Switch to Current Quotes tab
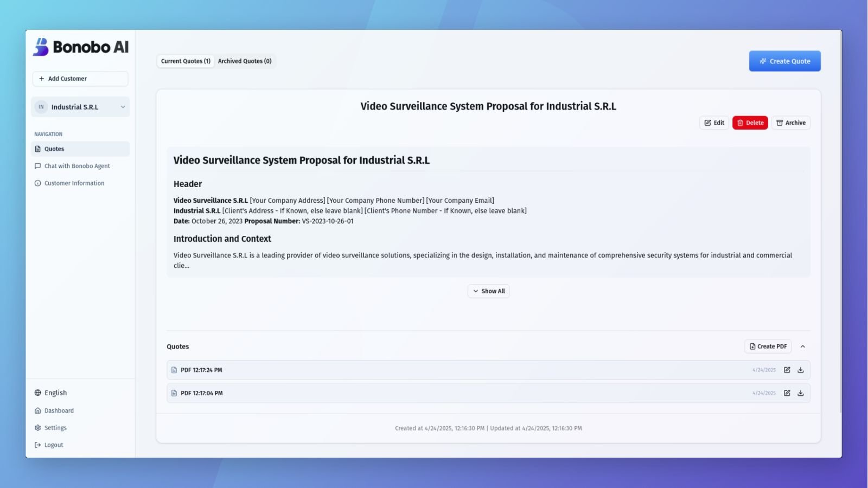 [x=186, y=61]
